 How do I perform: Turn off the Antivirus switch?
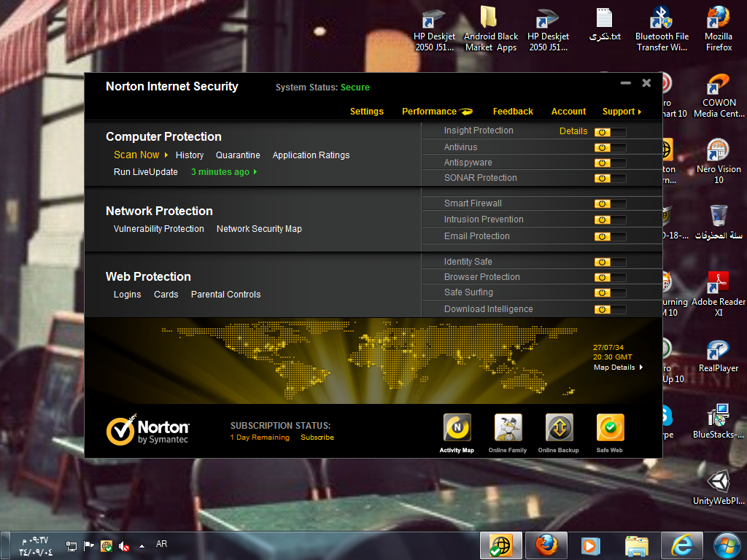click(x=611, y=147)
